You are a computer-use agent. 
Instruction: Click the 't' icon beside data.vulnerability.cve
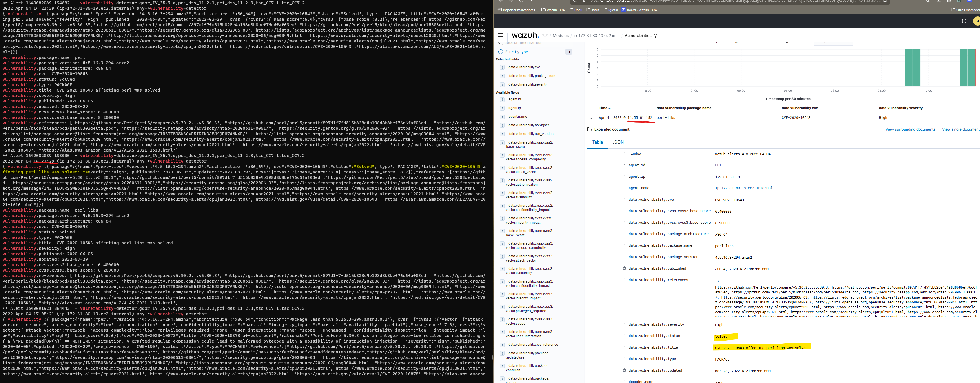coord(502,67)
